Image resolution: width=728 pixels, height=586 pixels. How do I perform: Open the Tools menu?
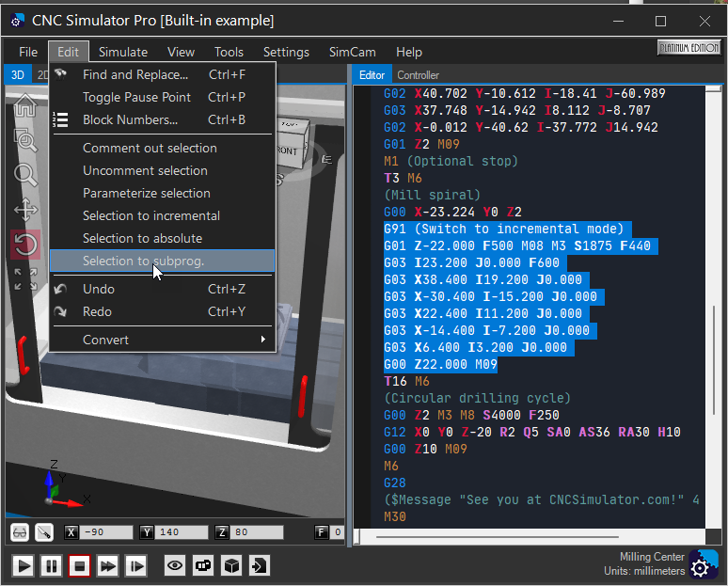(x=229, y=52)
